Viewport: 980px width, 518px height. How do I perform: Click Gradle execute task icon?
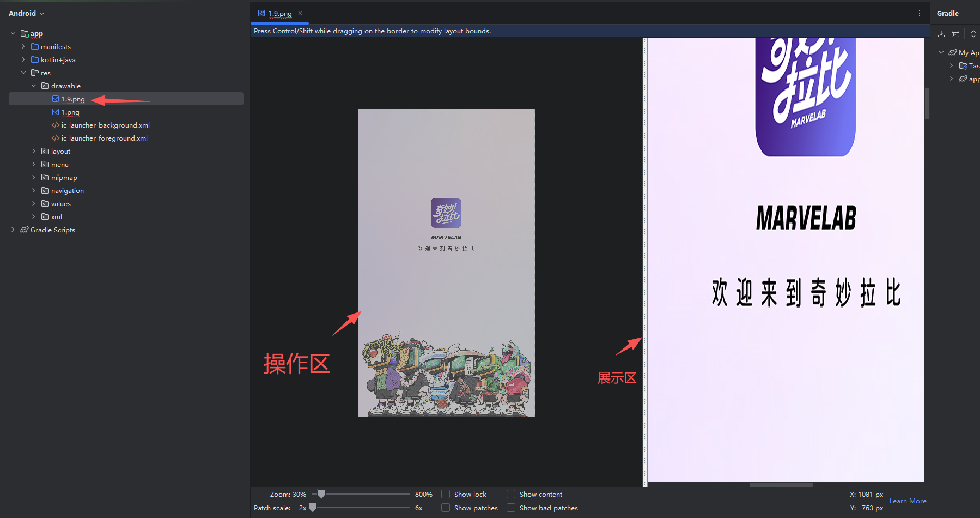point(955,34)
